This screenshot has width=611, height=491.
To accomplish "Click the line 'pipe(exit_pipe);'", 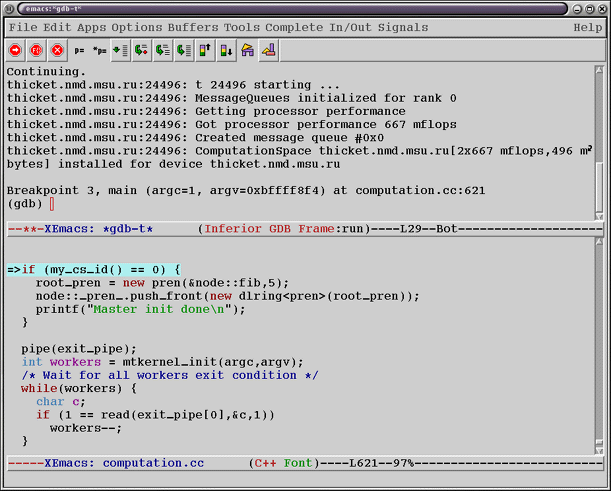I will point(79,349).
